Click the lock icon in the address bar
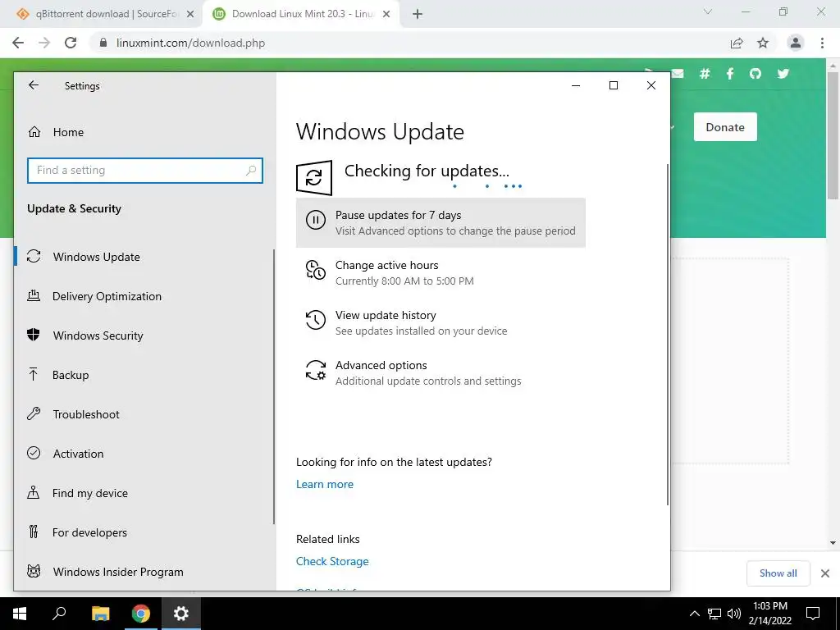This screenshot has width=840, height=630. click(103, 43)
